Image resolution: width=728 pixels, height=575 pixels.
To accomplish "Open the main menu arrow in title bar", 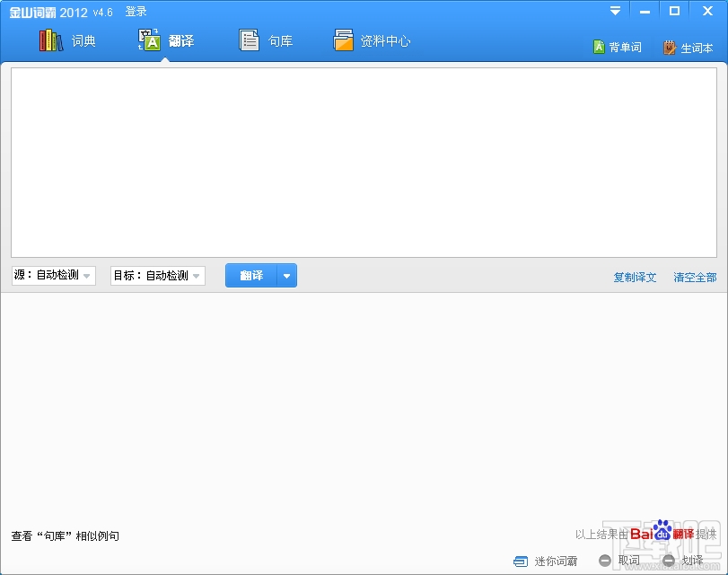I will (615, 11).
